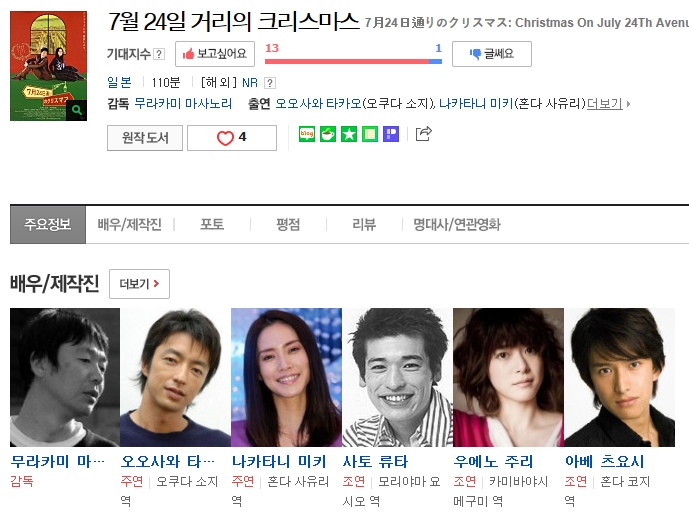Open director 무라카미 마사노리 link
Viewport: 689px width, 528px height.
[183, 104]
